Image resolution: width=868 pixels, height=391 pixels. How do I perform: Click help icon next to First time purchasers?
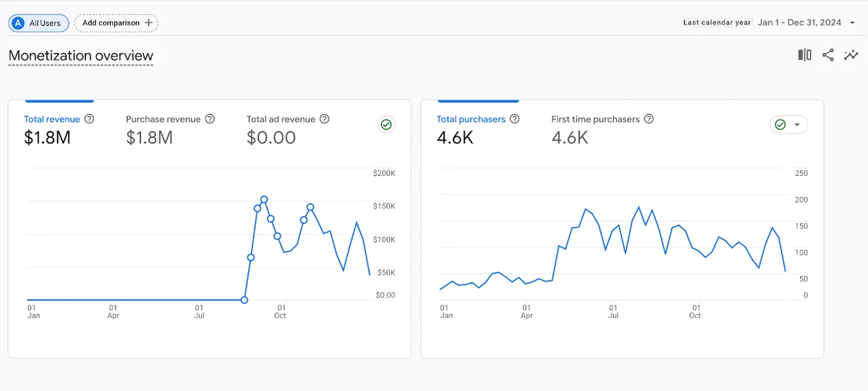pyautogui.click(x=649, y=119)
